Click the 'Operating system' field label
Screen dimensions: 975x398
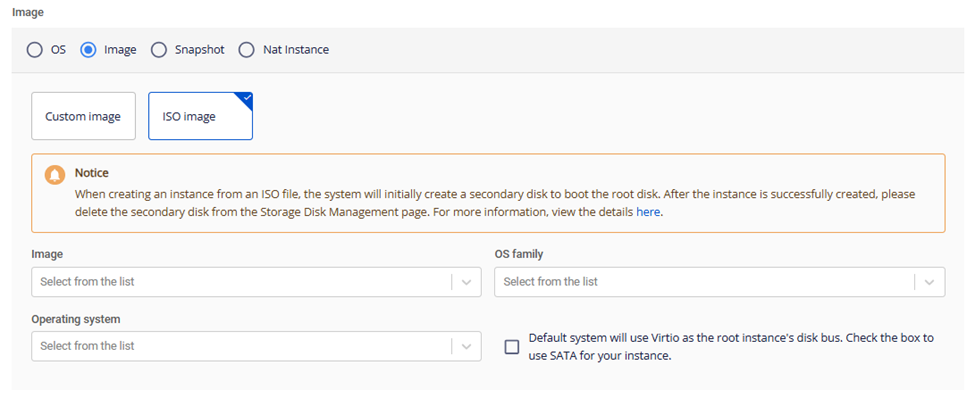[76, 319]
